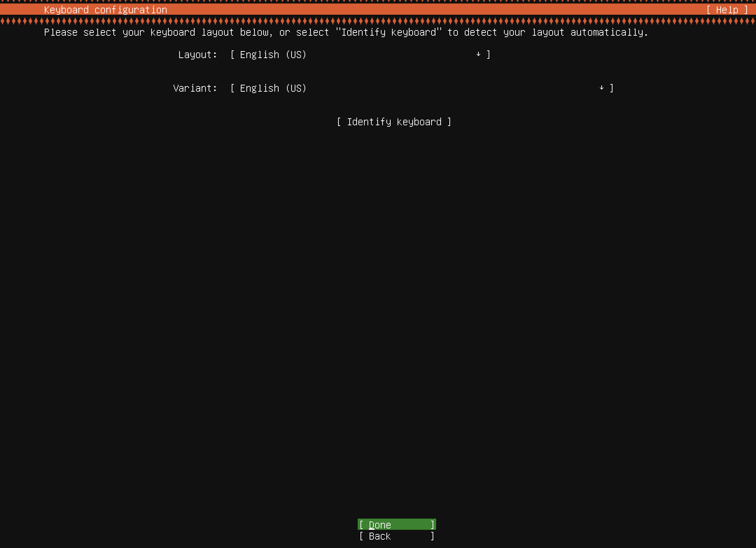This screenshot has width=756, height=548.
Task: Open the Layout dropdown showing English (US)
Action: tap(273, 55)
